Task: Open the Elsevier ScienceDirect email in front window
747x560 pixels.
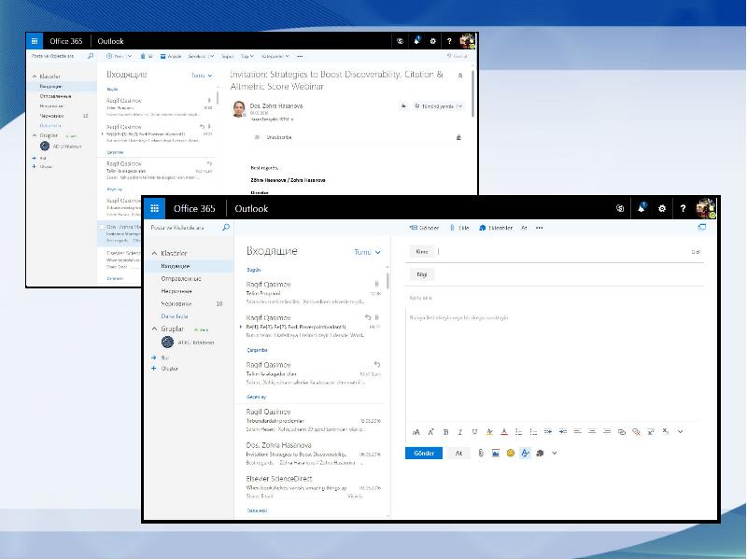Action: pyautogui.click(x=312, y=487)
